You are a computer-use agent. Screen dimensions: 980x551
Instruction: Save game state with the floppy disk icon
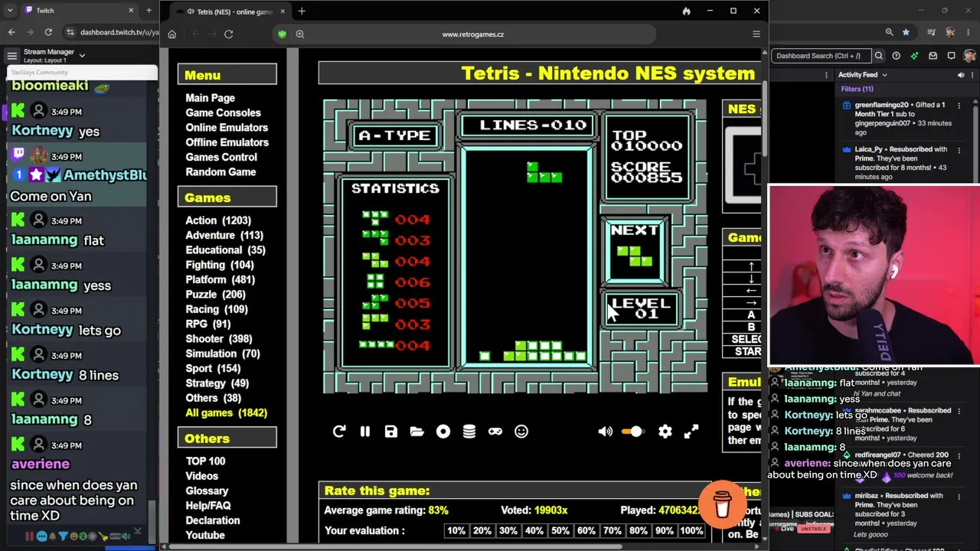coord(391,432)
